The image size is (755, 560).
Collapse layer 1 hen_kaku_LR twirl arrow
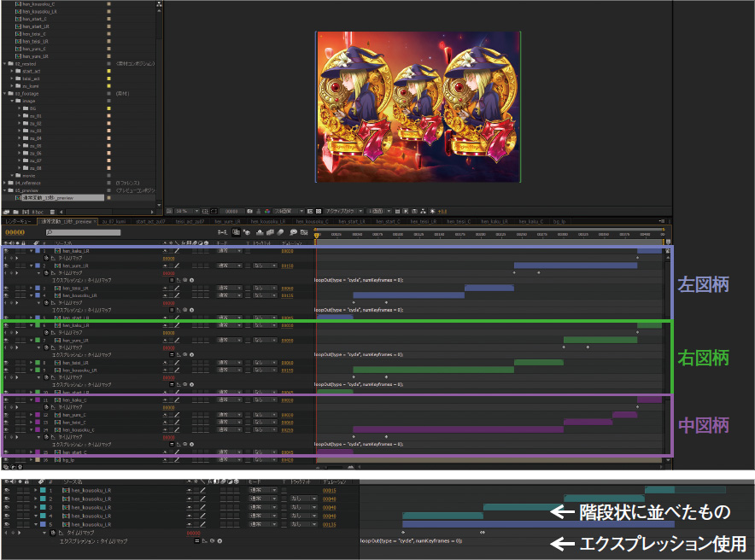click(31, 251)
